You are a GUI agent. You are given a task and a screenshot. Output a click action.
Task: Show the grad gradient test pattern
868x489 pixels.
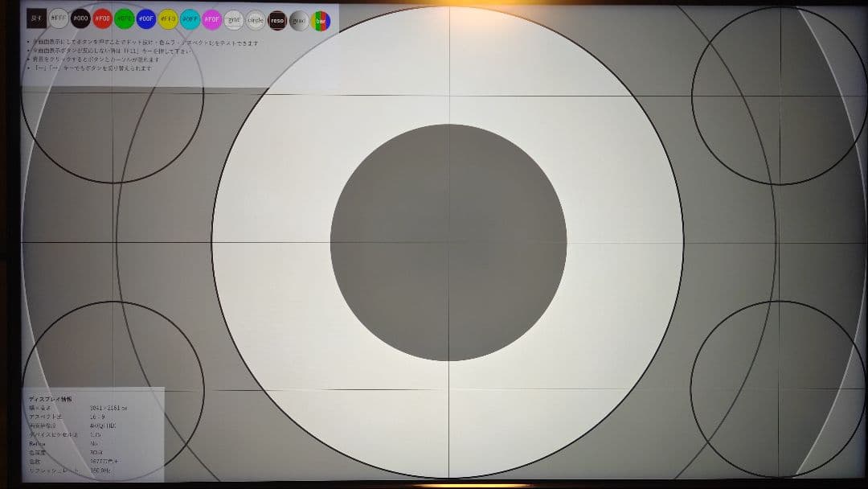[x=299, y=21]
